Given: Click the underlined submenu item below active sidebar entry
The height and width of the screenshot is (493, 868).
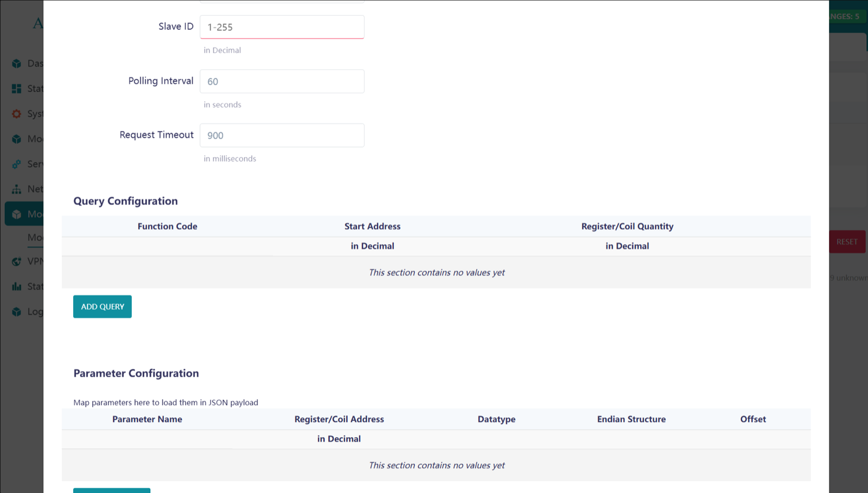Looking at the screenshot, I should point(35,238).
